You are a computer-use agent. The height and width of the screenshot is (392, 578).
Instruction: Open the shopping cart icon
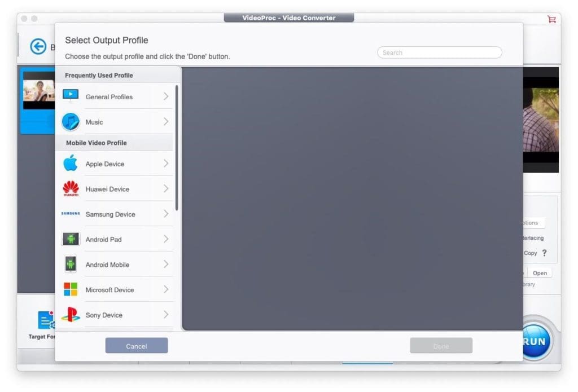point(551,19)
